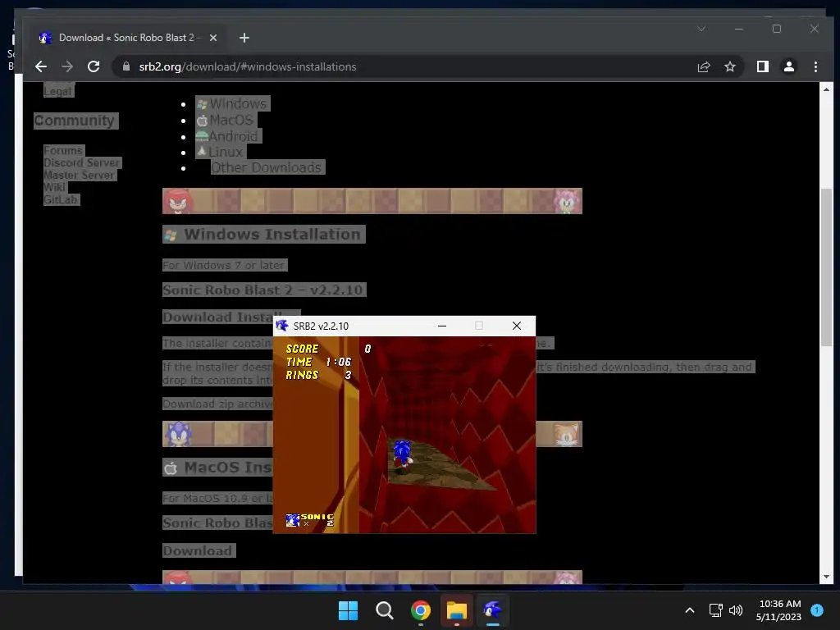840x630 pixels.
Task: Click the browser vertical scrollbar thumb
Action: point(826,268)
